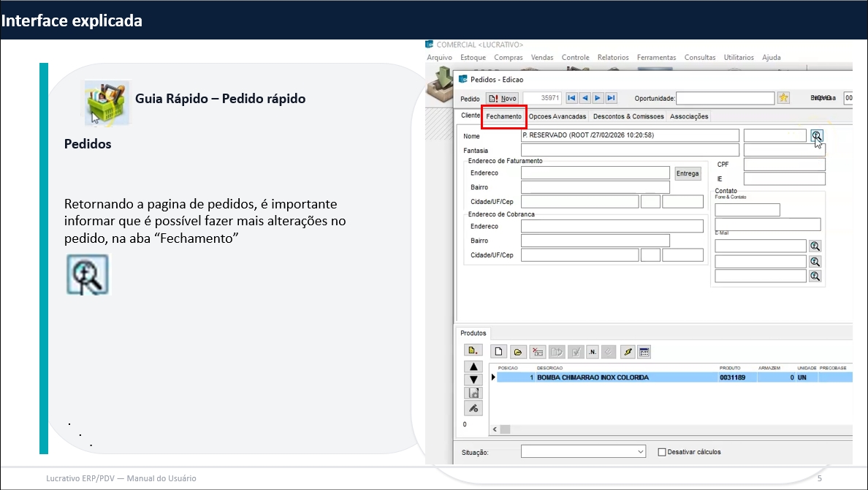Switch to Descontos & Comissoes tab
Image resolution: width=868 pixels, height=490 pixels.
click(628, 116)
